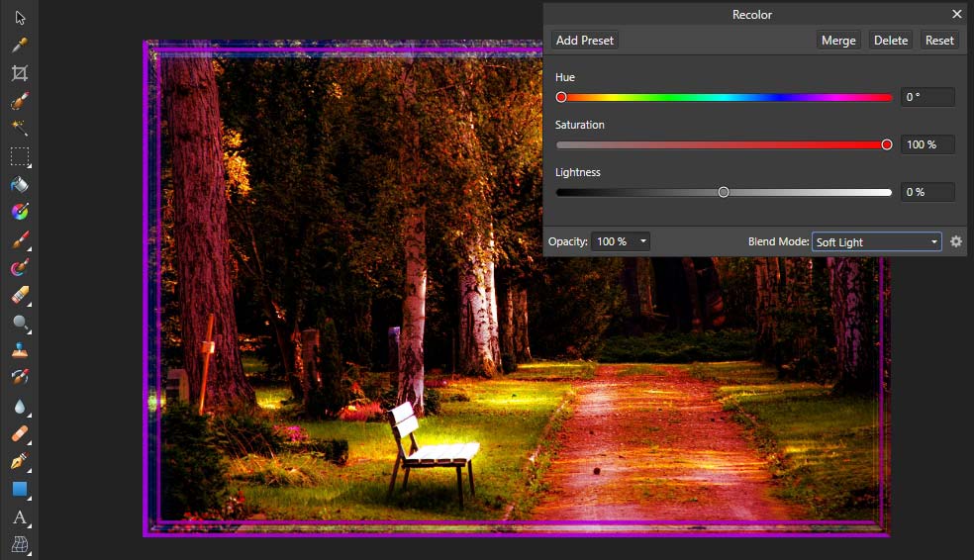Select the Clone stamp tool
Screen dimensions: 974x560
click(20, 351)
